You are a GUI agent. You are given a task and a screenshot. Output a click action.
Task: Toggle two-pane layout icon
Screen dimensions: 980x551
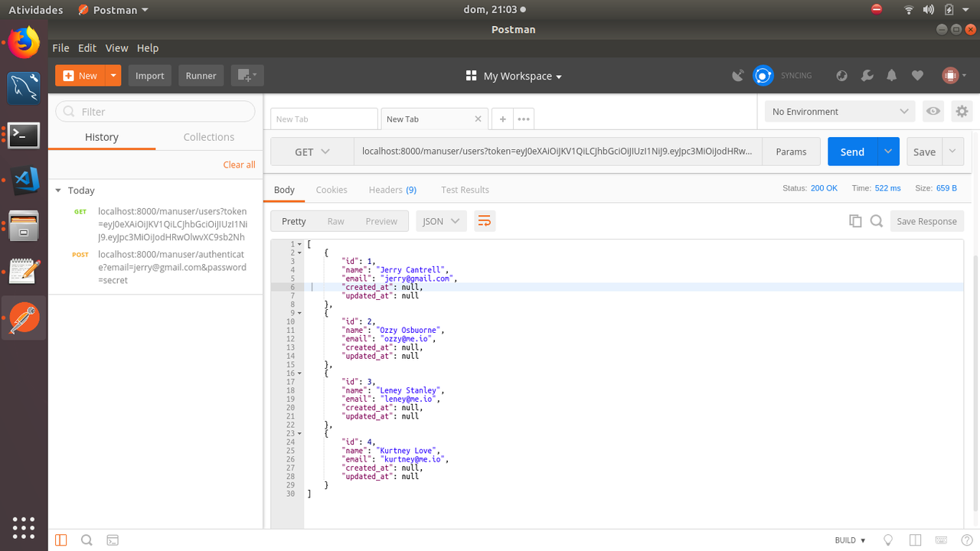pos(914,540)
